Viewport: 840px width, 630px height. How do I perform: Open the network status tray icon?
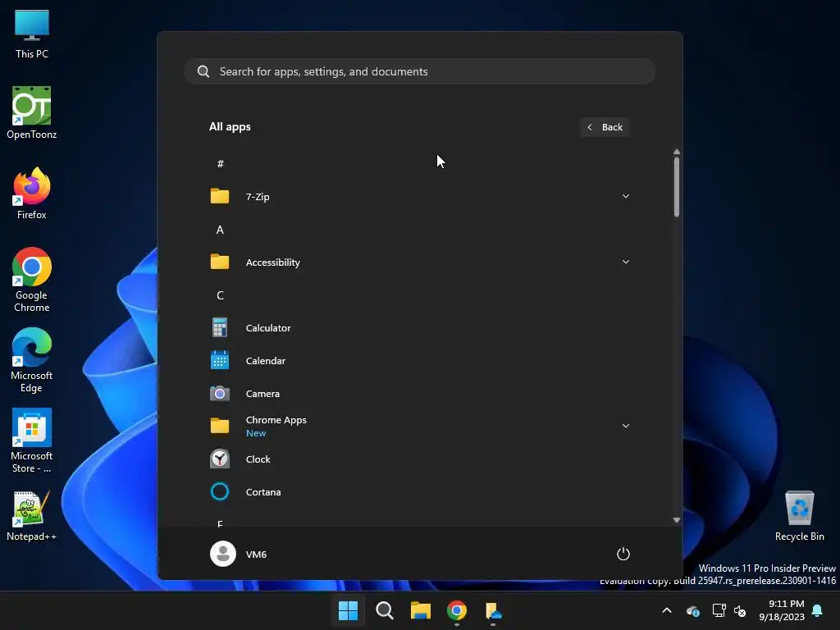tap(719, 610)
